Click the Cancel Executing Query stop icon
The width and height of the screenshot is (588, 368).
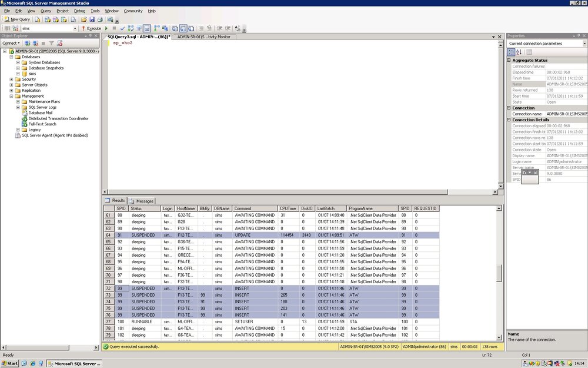(115, 28)
